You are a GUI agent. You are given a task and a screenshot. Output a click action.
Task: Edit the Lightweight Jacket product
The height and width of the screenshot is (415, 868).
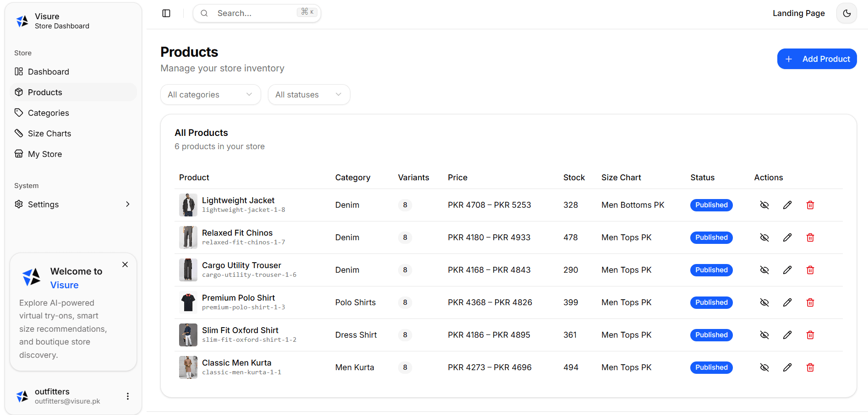click(x=787, y=205)
